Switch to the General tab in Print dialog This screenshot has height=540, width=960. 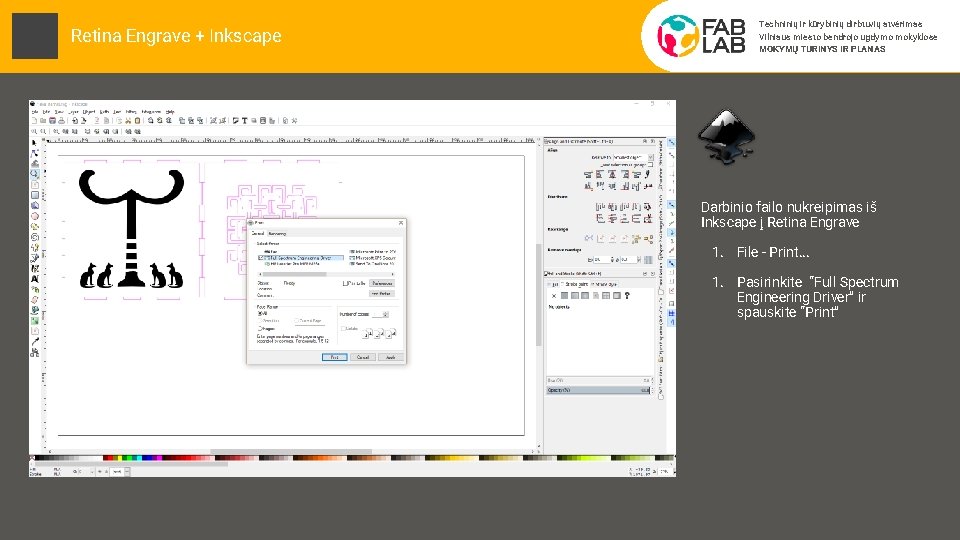(258, 233)
